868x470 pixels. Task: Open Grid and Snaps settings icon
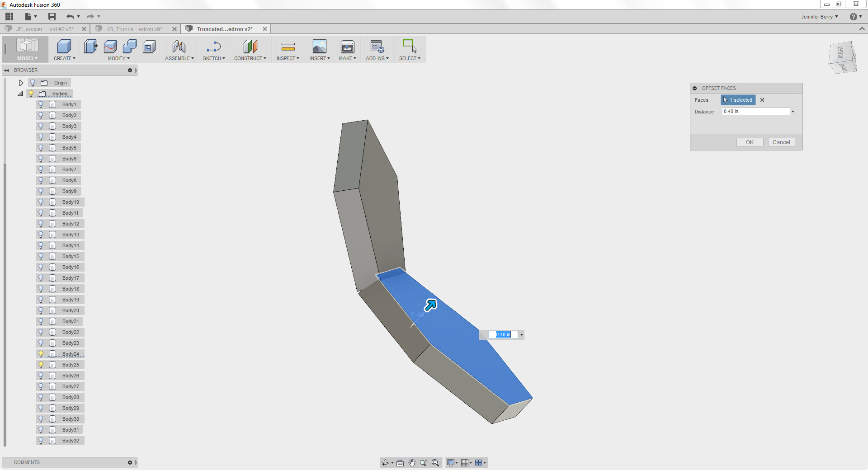click(465, 463)
